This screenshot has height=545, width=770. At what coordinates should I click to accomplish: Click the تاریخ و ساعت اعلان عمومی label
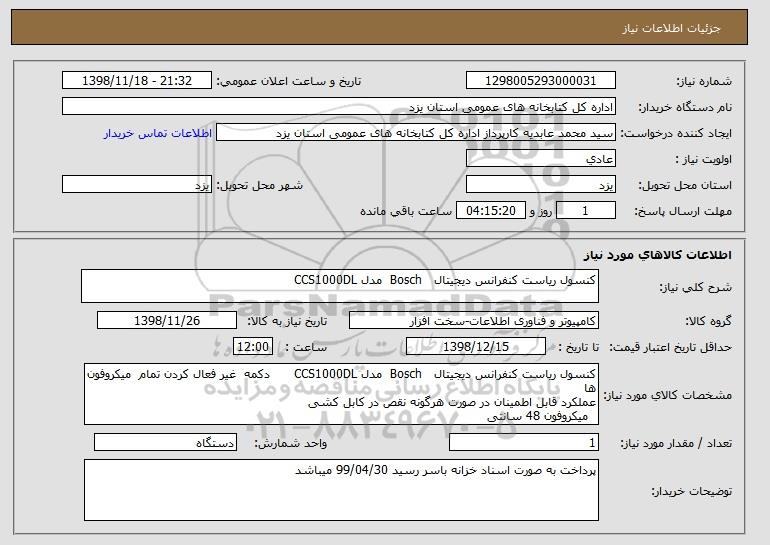coord(289,81)
